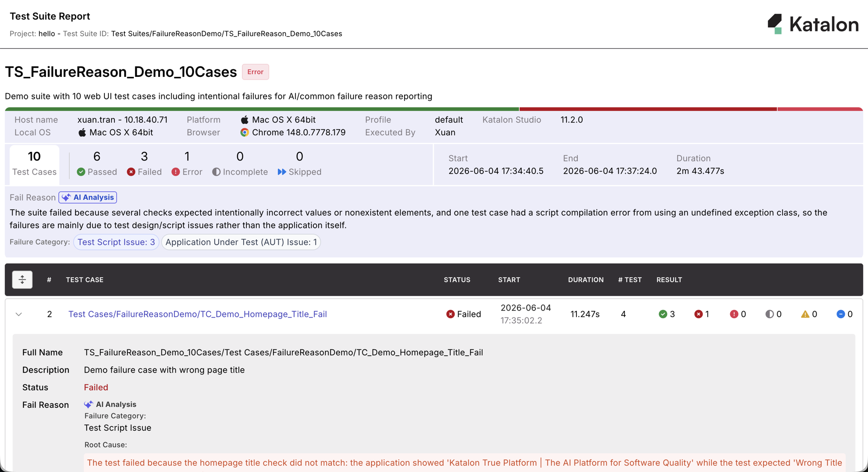Screen dimensions: 868x472
Task: Click the sparkle icon beside the test case's AI Analysis
Action: point(89,404)
